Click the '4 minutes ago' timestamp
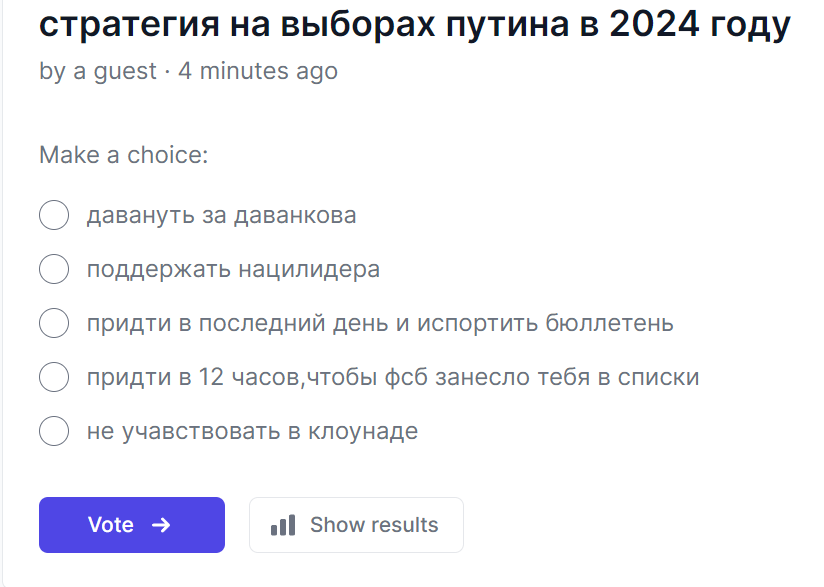Image resolution: width=824 pixels, height=587 pixels. (258, 71)
